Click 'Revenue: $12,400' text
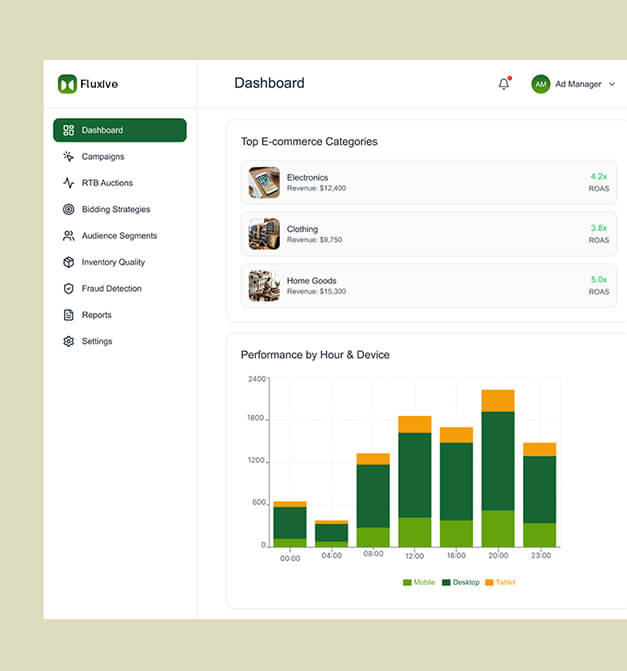The width and height of the screenshot is (627, 671). point(316,188)
